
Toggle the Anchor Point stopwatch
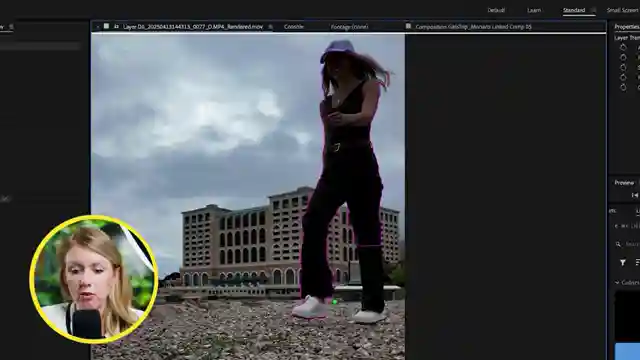(x=623, y=47)
